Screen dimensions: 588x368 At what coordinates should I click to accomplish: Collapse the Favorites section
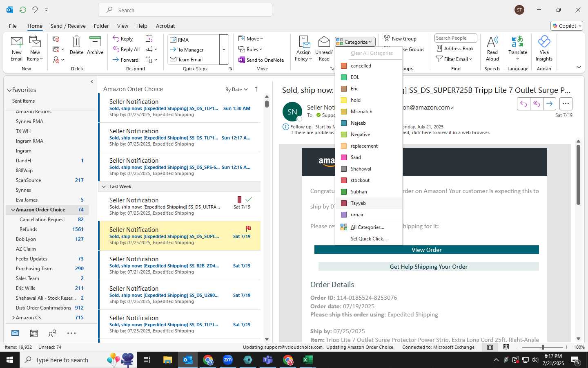(9, 90)
